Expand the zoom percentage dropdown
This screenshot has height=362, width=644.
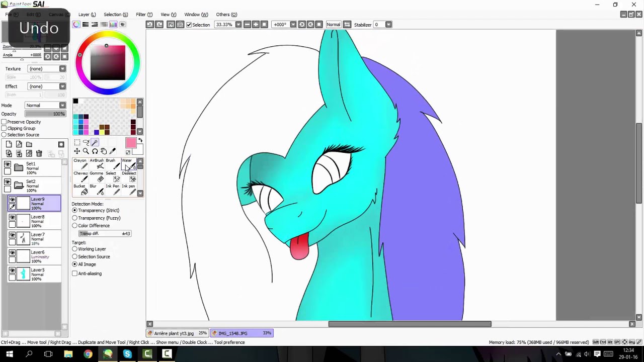coord(238,25)
